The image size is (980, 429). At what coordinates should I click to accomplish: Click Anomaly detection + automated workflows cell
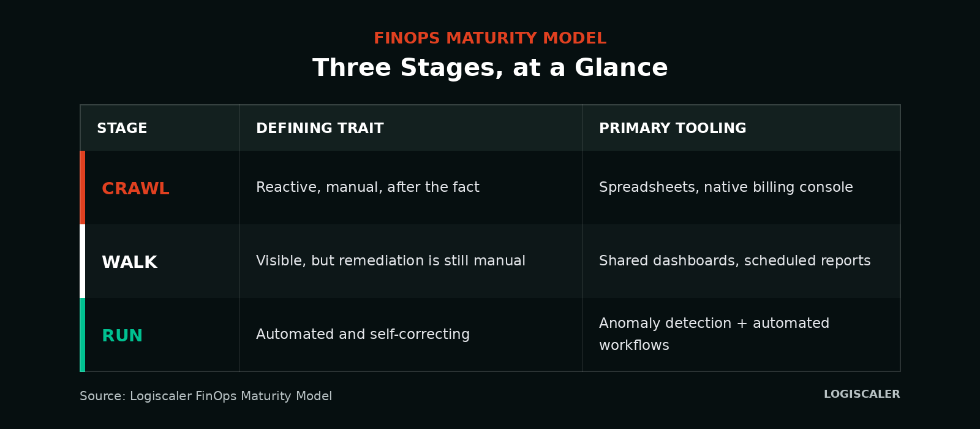tap(741, 335)
